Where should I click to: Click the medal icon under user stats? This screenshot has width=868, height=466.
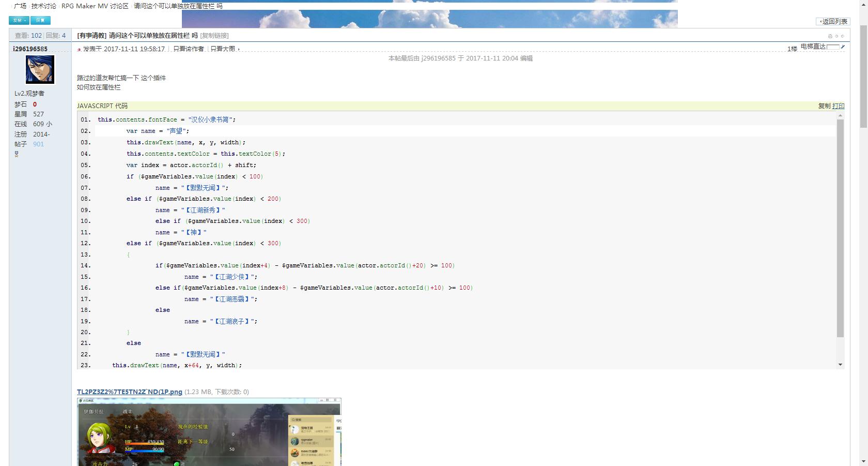point(17,154)
